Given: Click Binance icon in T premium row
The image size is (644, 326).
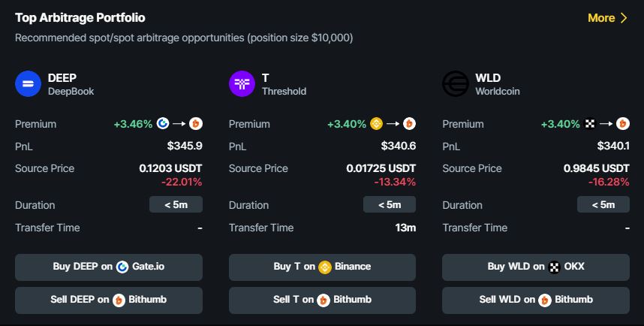Looking at the screenshot, I should point(376,123).
